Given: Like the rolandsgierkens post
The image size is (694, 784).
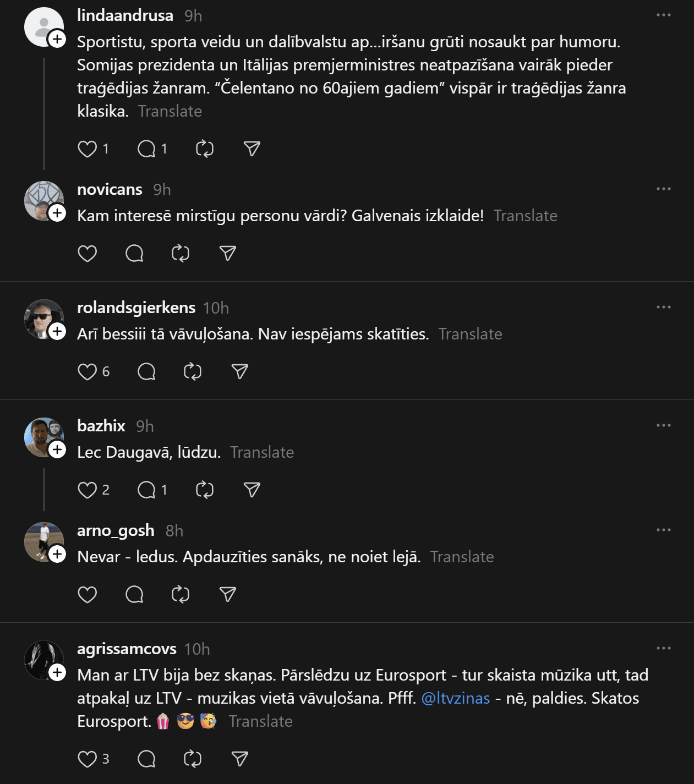Looking at the screenshot, I should click(x=88, y=372).
